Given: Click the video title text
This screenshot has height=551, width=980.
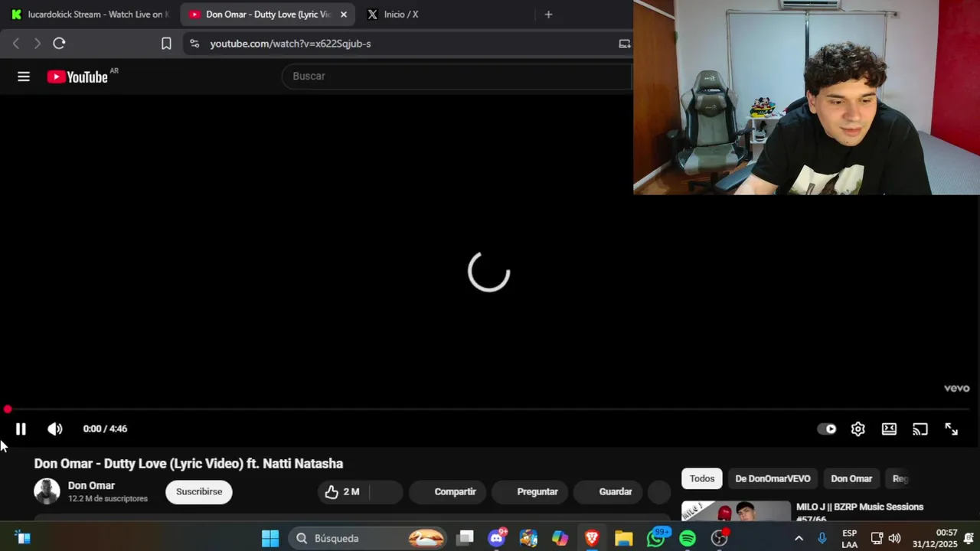Looking at the screenshot, I should click(x=188, y=464).
